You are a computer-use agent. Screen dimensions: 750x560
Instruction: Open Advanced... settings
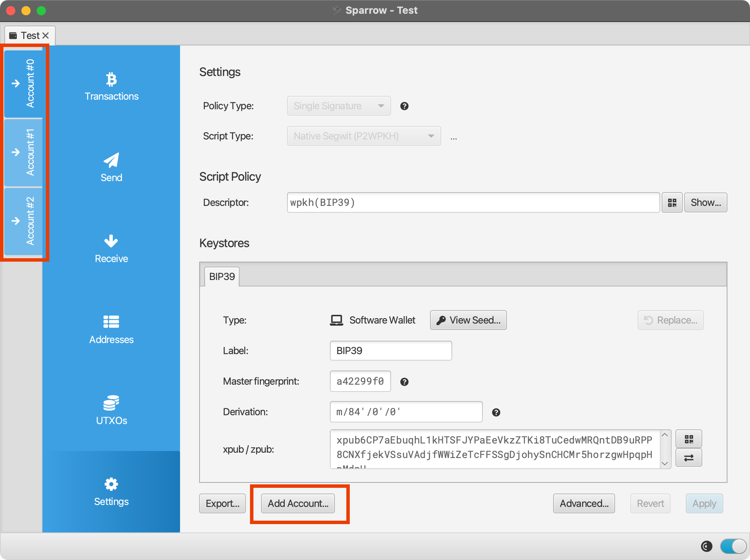point(584,503)
